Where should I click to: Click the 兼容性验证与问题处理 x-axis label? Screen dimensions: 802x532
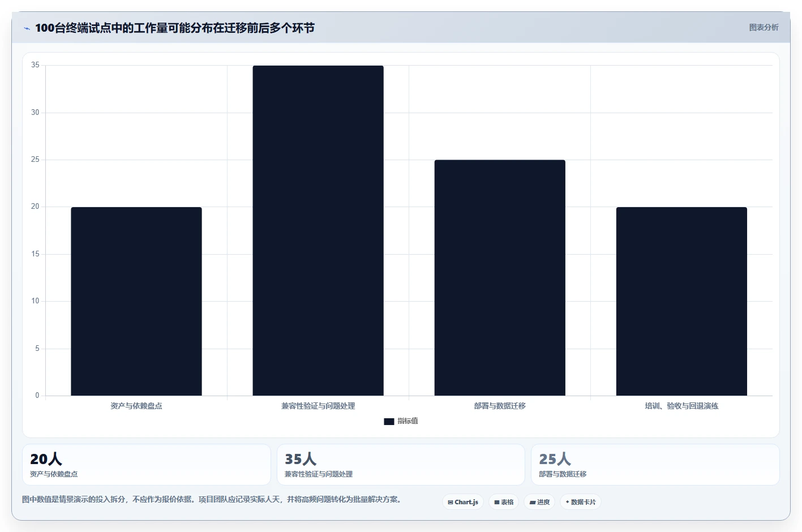click(318, 406)
